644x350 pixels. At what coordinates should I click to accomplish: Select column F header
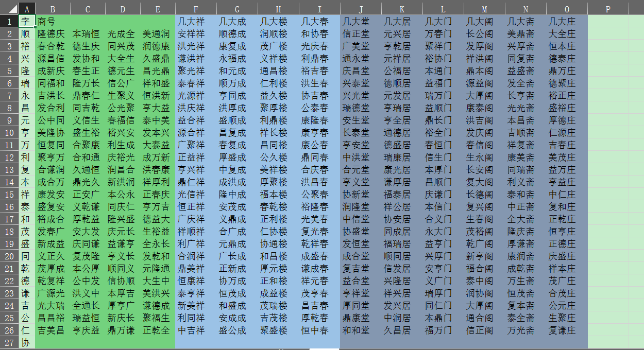tap(196, 9)
